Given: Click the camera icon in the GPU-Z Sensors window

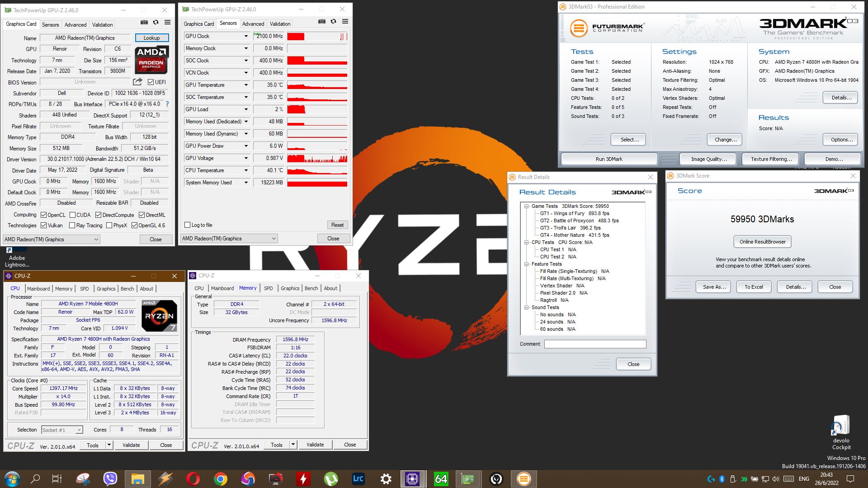Looking at the screenshot, I should pyautogui.click(x=322, y=21).
